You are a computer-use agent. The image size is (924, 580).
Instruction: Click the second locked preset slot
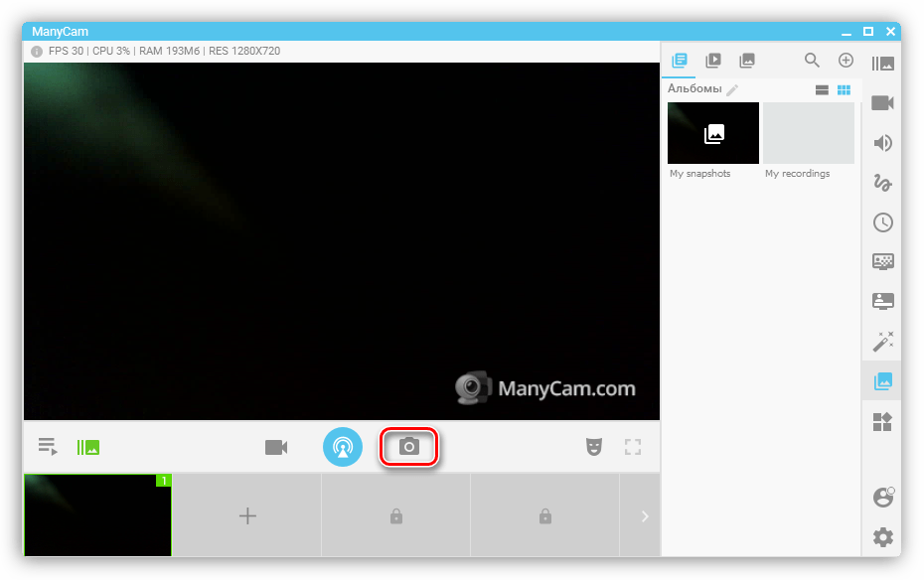point(545,515)
